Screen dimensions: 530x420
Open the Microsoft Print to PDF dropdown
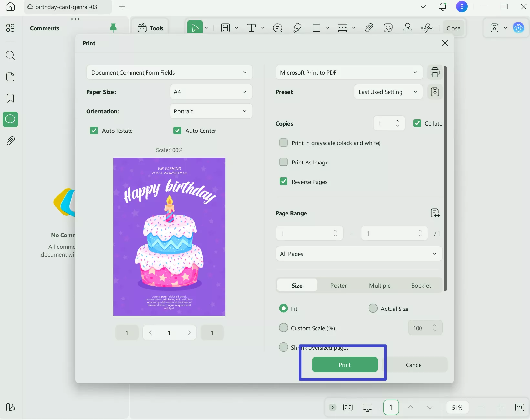coord(349,73)
